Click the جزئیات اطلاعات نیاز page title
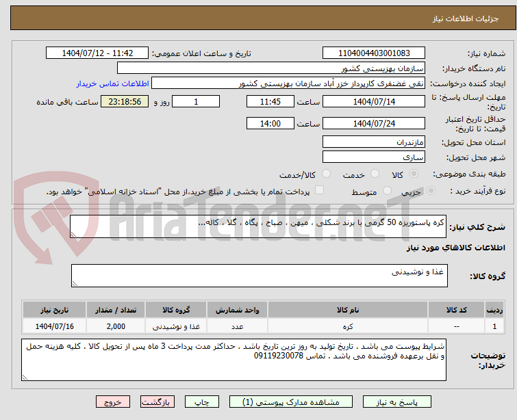This screenshot has width=517, height=420. [466, 18]
